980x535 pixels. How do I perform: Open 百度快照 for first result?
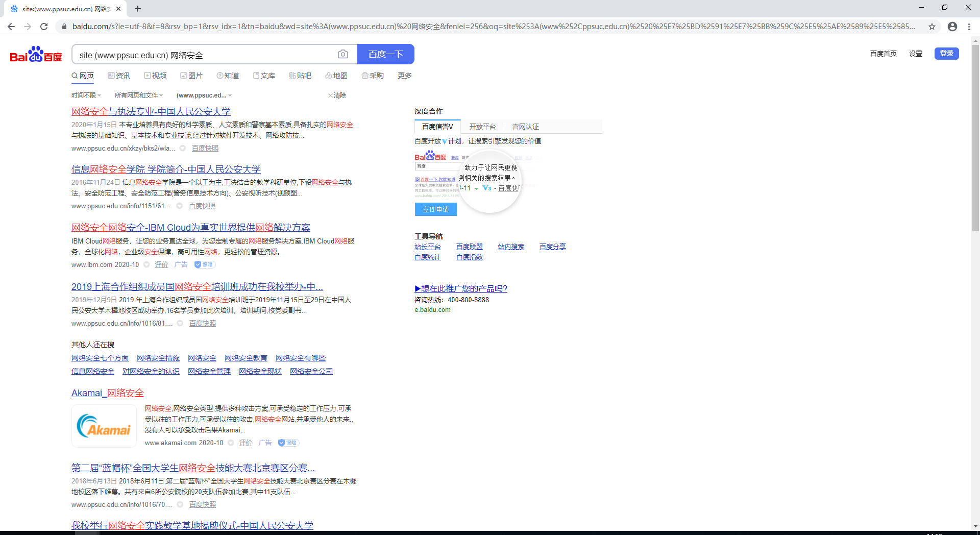205,149
